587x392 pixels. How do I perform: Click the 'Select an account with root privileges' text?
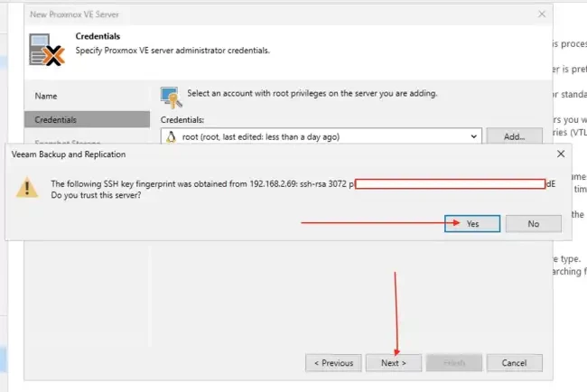click(x=312, y=93)
